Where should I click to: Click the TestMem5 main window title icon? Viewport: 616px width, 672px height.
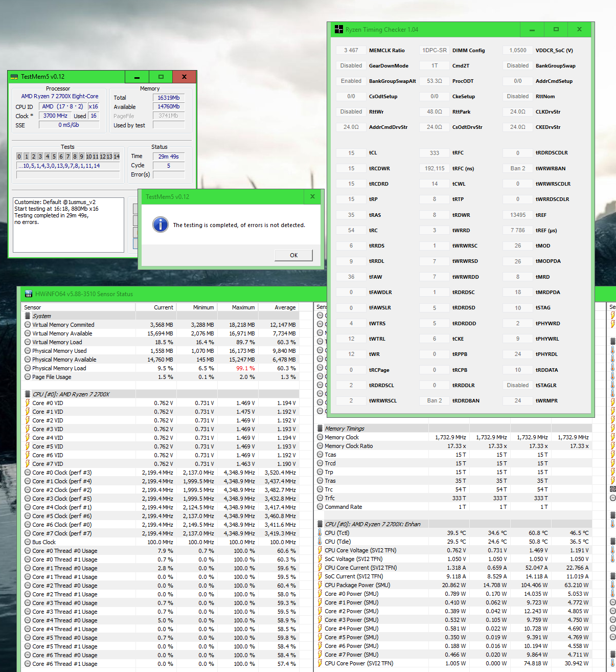(x=14, y=77)
